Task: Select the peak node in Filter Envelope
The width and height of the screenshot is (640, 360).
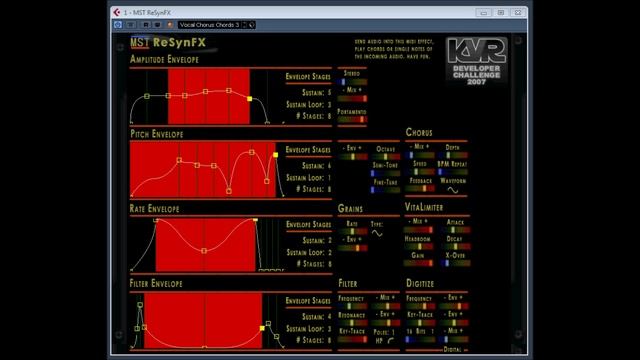Action: coord(140,305)
